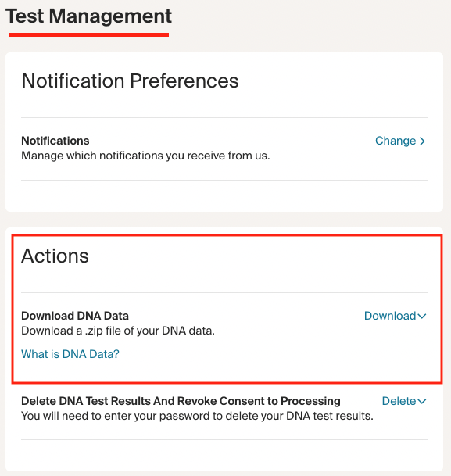Click the Download DNA Data title
Viewport: 451px width, 476px height.
(75, 316)
